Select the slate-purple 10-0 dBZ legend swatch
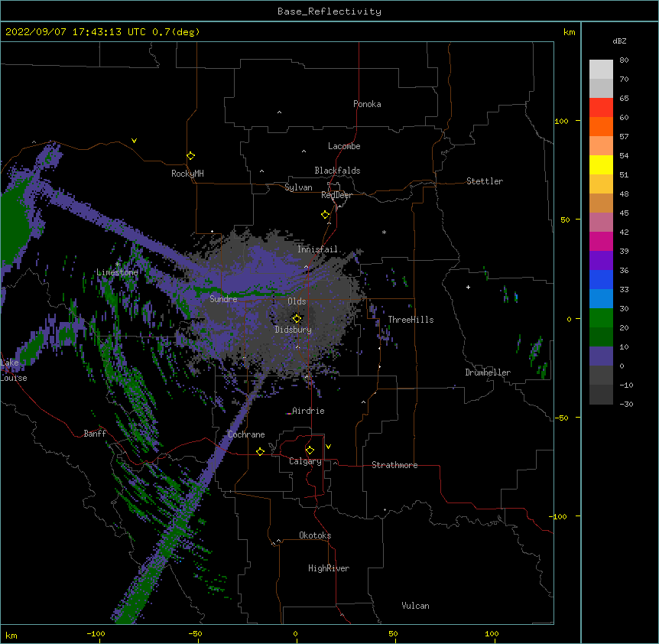The image size is (659, 644). [601, 356]
